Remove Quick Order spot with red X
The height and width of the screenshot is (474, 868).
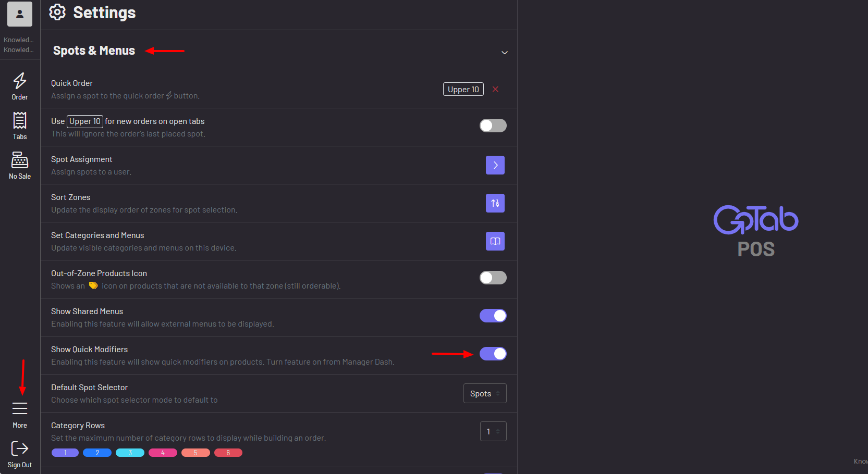pos(495,89)
